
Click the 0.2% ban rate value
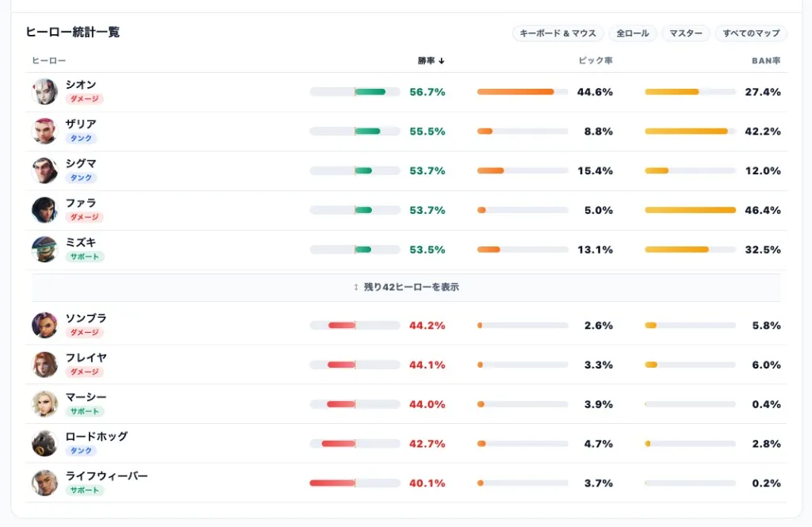767,483
